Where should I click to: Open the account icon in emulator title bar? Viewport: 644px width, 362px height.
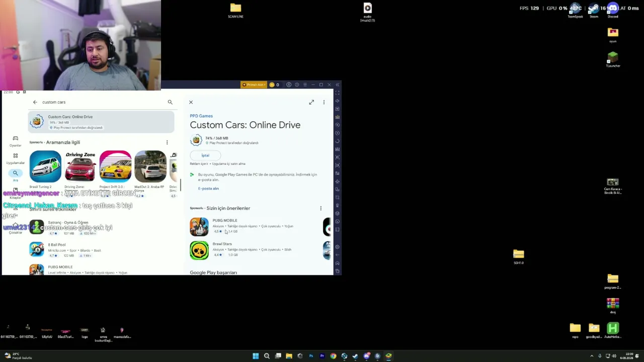289,84
